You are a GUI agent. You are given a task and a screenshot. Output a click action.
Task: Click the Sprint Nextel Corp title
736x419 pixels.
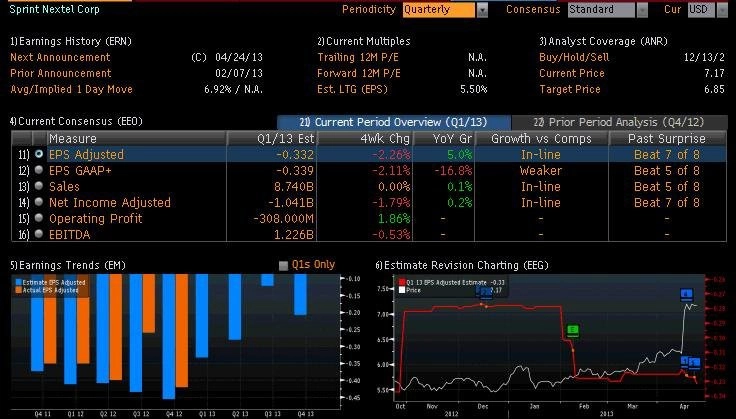(54, 9)
